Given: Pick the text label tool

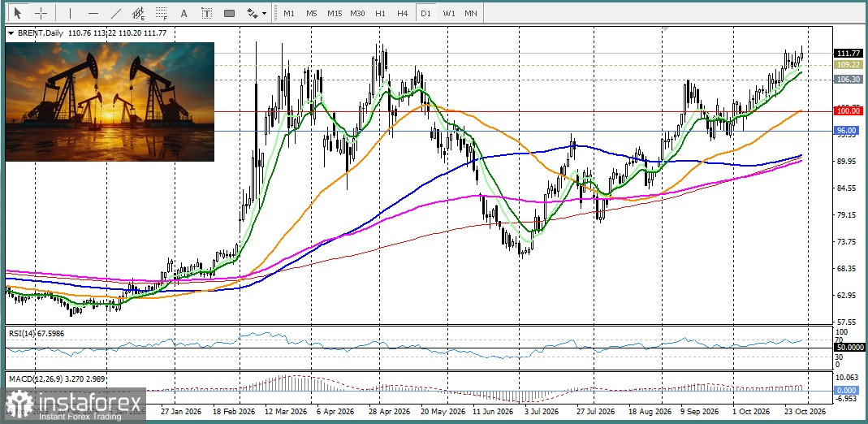Looking at the screenshot, I should 206,13.
